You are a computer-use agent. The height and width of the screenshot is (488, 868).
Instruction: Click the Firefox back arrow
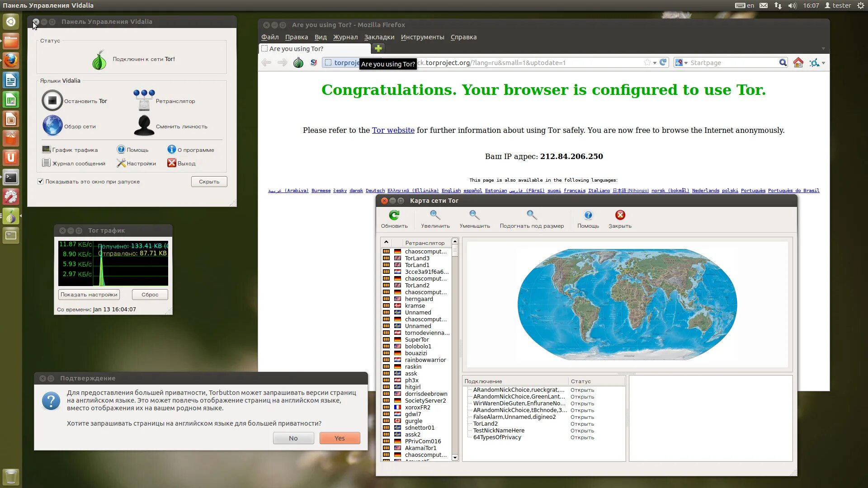point(266,63)
